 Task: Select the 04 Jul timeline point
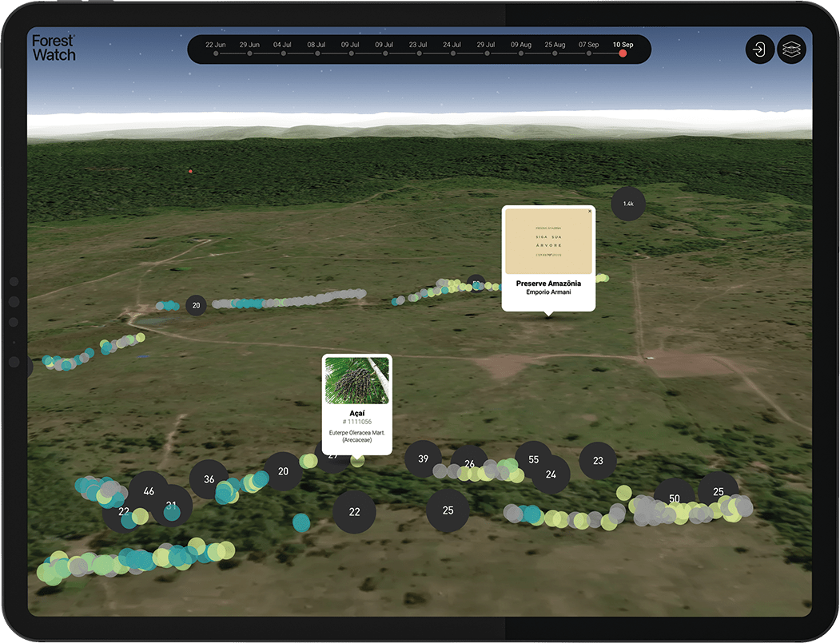[x=283, y=54]
